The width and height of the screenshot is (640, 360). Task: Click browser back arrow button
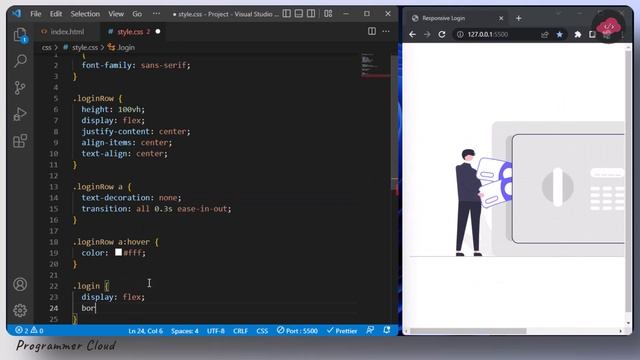pos(412,34)
